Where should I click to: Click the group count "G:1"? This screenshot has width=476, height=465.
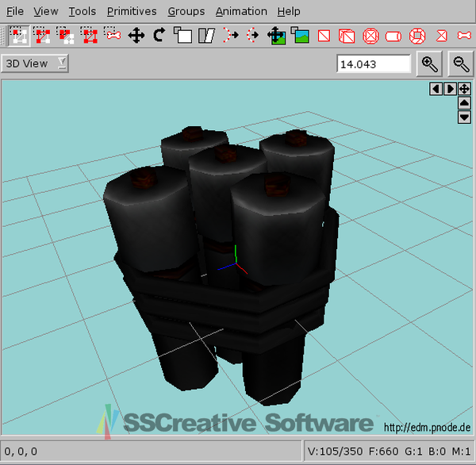click(x=413, y=452)
